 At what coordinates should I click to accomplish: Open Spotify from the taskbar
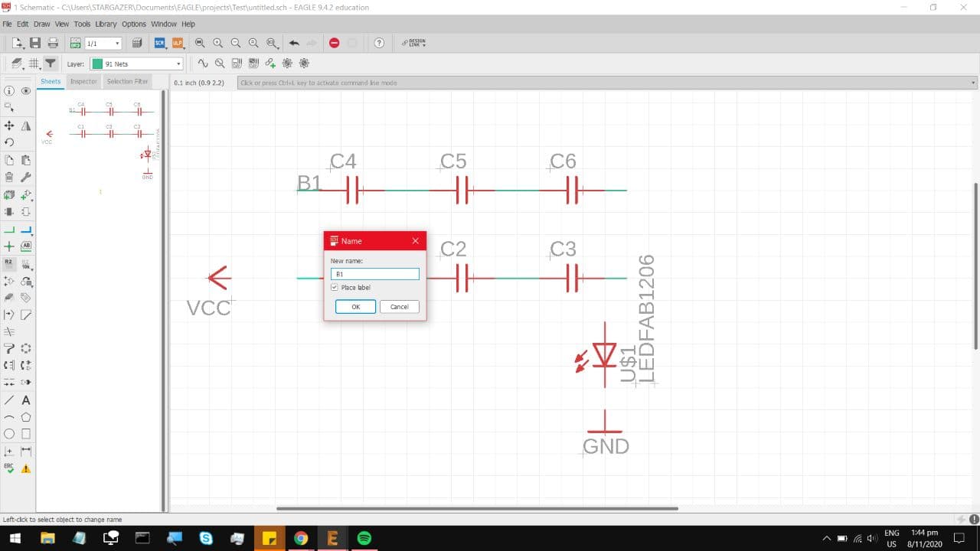(364, 539)
